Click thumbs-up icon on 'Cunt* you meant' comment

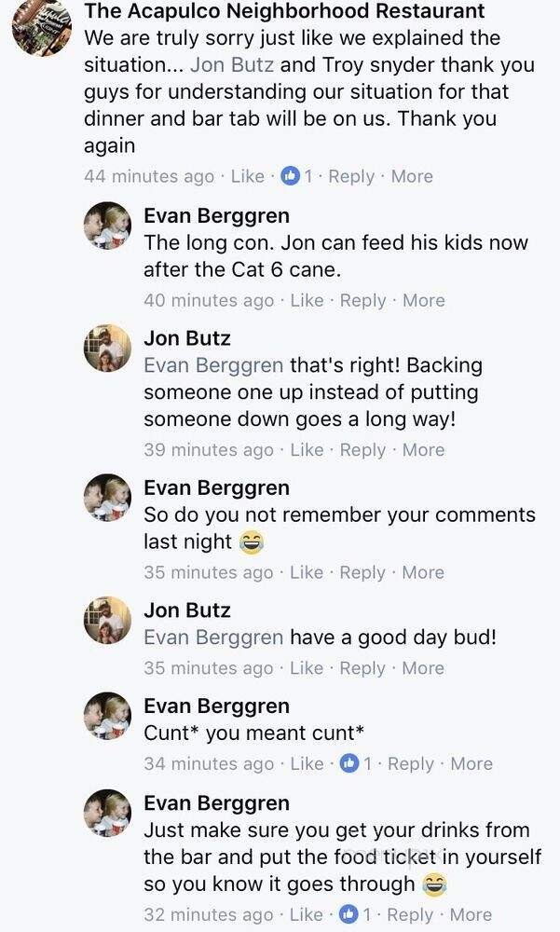click(x=350, y=763)
